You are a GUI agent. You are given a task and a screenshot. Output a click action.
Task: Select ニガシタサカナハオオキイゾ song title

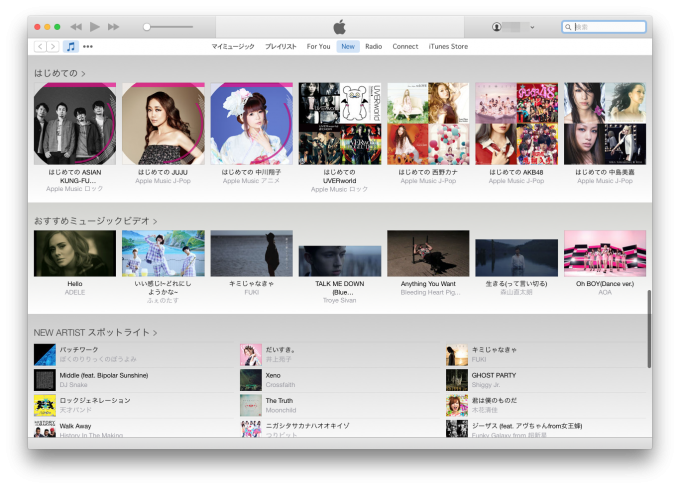[307, 426]
